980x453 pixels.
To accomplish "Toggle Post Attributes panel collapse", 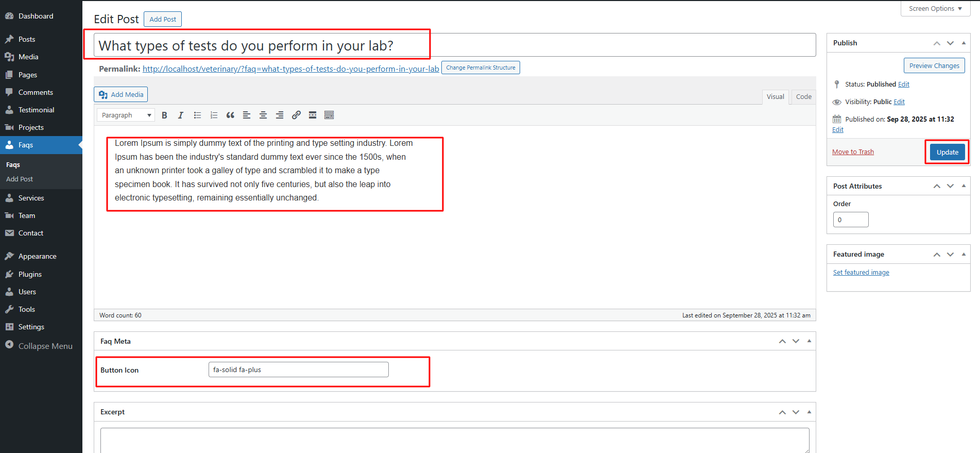I will pos(964,186).
